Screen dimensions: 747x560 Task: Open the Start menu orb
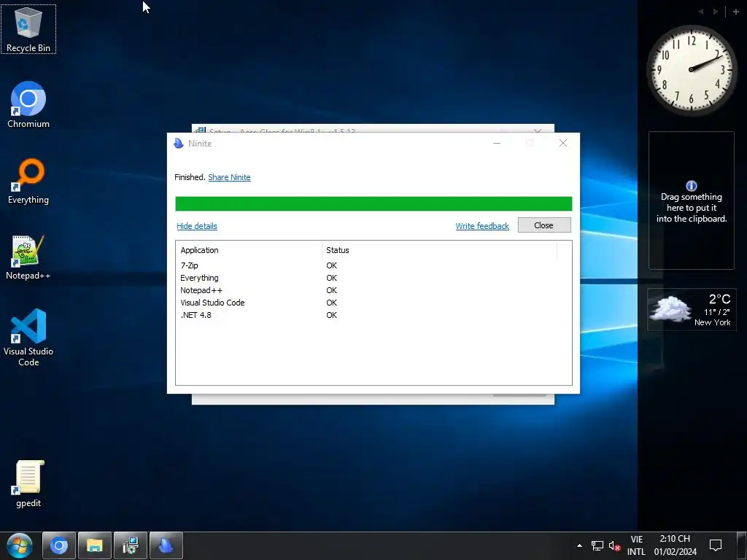point(20,545)
